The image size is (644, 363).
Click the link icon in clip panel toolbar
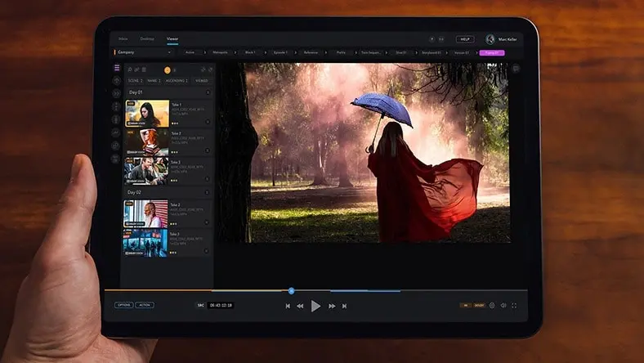(136, 69)
